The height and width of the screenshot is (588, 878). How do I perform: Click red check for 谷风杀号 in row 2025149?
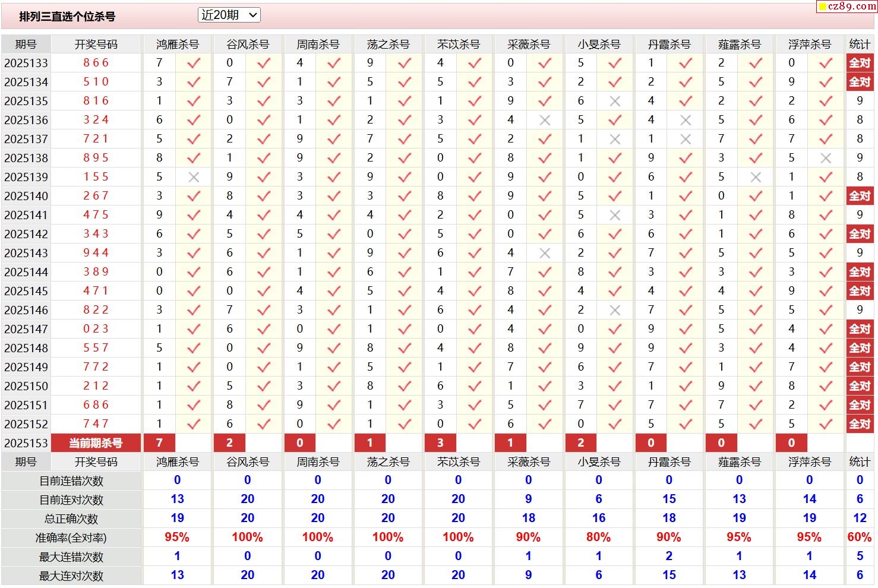(264, 367)
